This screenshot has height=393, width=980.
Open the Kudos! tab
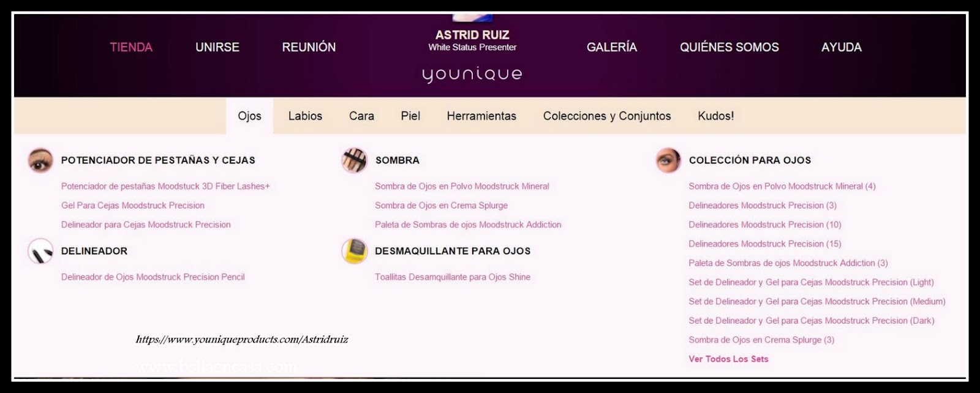click(716, 116)
